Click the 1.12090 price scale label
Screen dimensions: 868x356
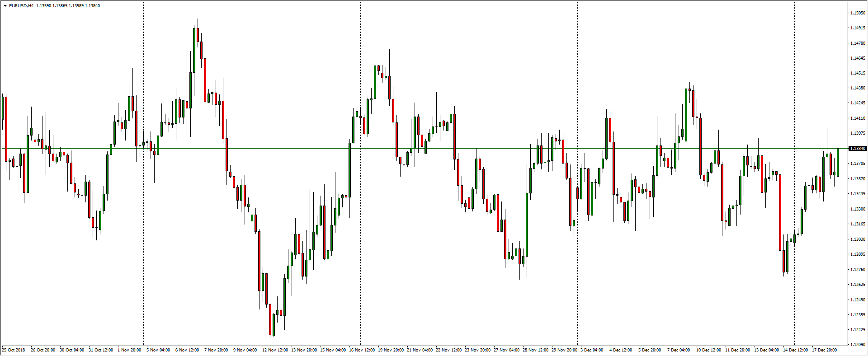pos(858,345)
